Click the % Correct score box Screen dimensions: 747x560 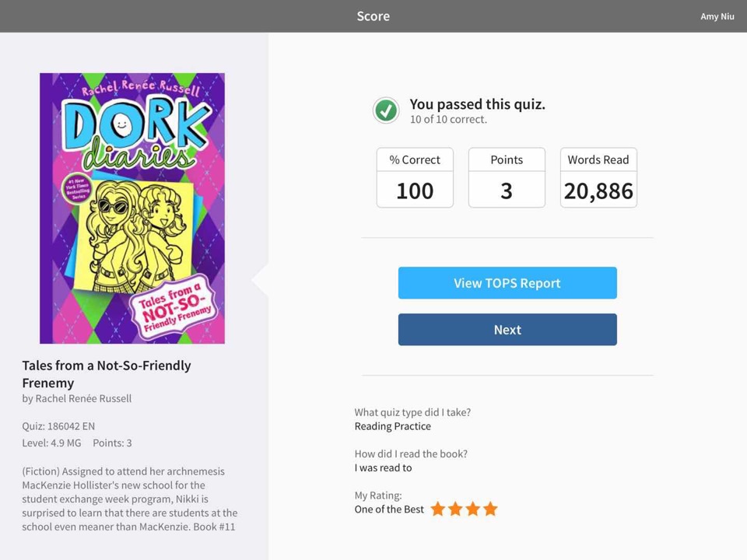(415, 177)
